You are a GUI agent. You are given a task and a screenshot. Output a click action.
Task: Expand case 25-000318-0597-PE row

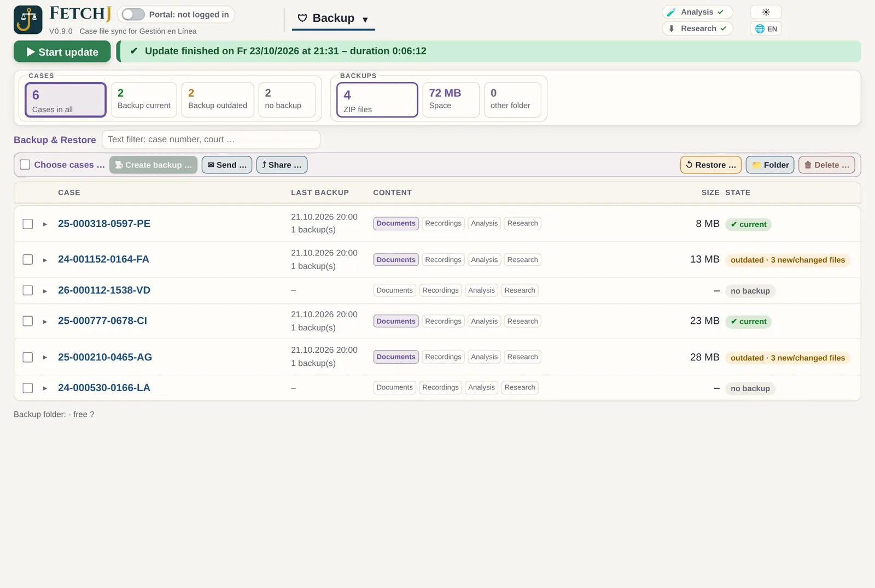[45, 224]
